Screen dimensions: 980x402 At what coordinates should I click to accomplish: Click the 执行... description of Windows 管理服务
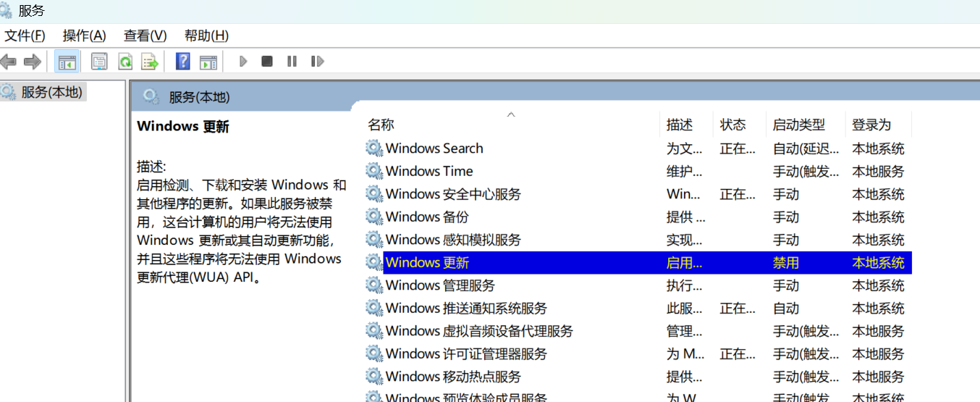(x=685, y=285)
